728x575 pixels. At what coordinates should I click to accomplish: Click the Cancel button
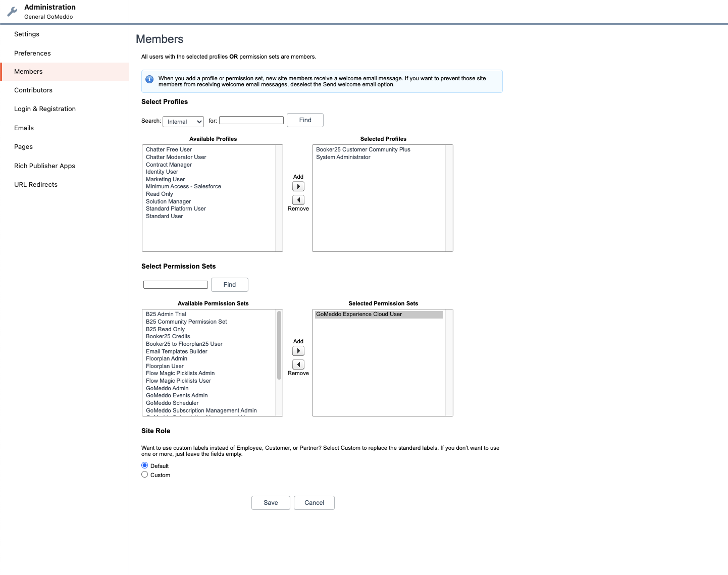[x=314, y=502]
